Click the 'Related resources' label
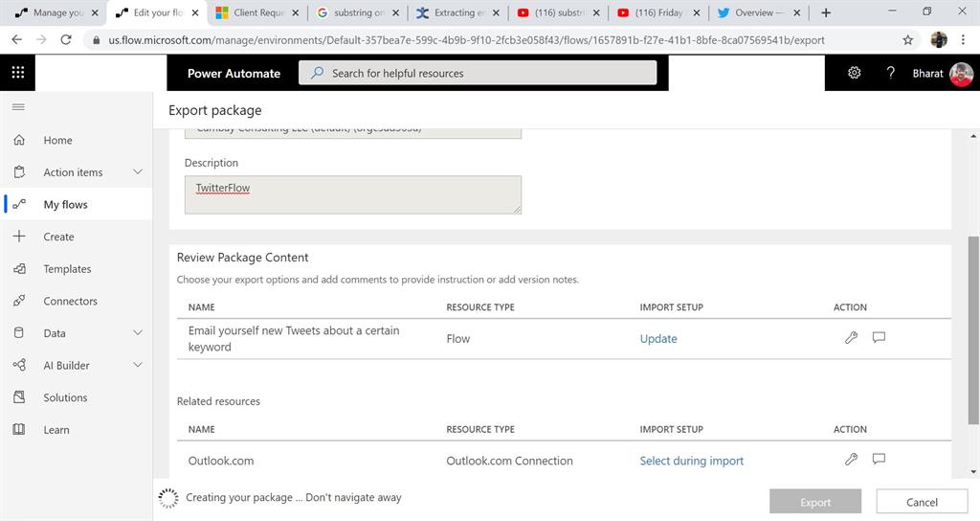The width and height of the screenshot is (980, 521). (x=218, y=401)
